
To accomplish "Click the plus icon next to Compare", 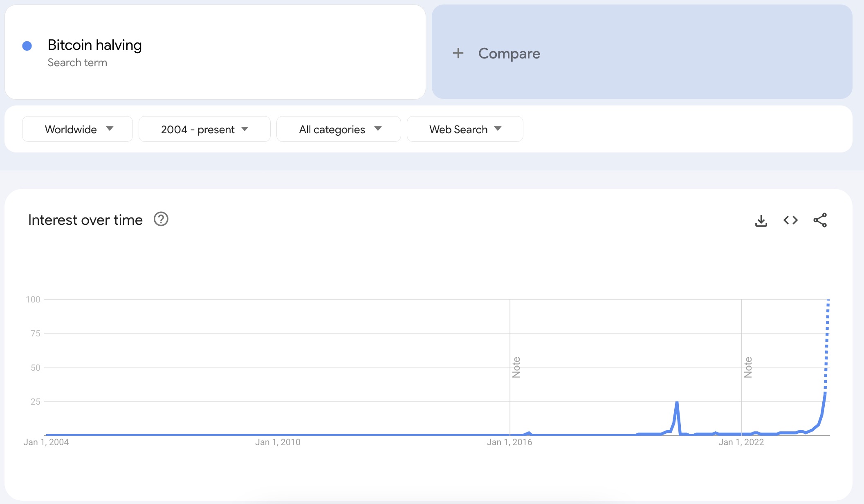I will [458, 53].
